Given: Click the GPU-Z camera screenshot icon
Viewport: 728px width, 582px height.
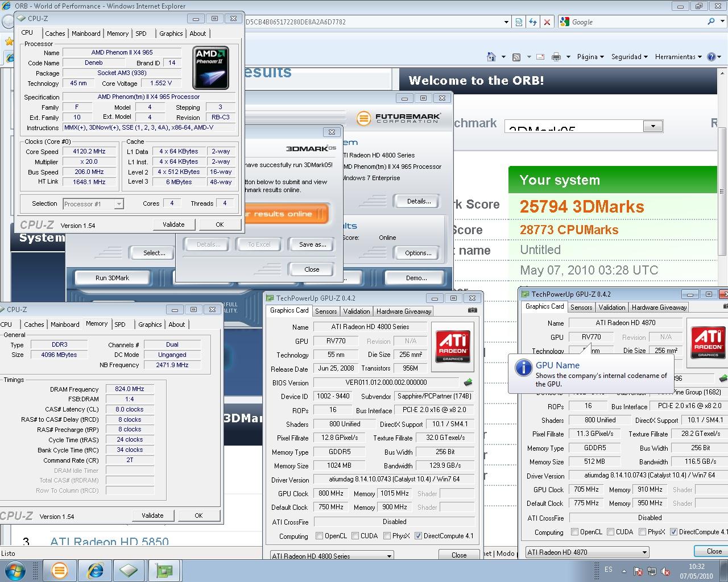Looking at the screenshot, I should pyautogui.click(x=473, y=310).
